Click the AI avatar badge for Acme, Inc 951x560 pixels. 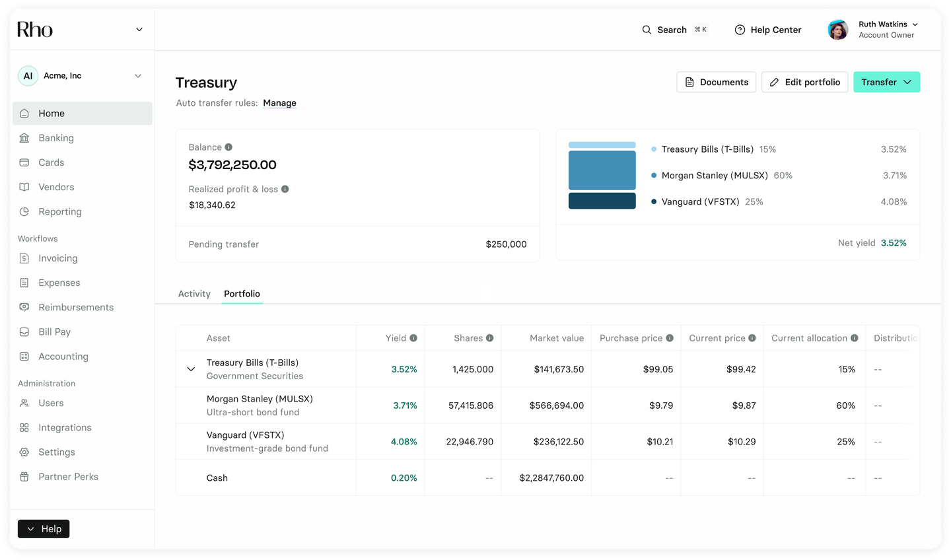tap(28, 76)
